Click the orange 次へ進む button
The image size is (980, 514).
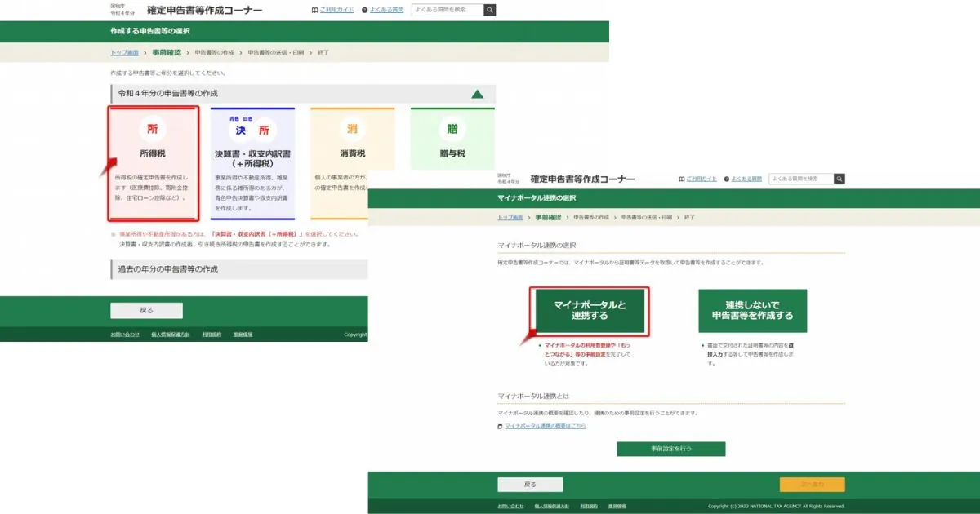[x=812, y=485]
